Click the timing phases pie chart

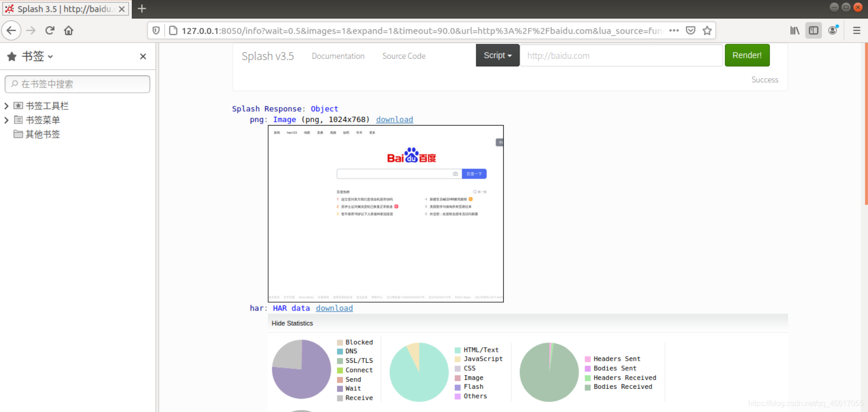tap(301, 369)
